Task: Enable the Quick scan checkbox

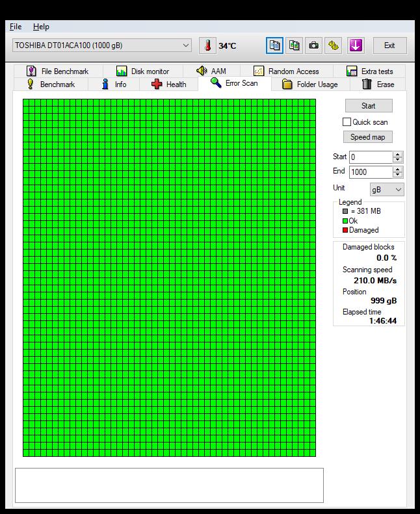Action: 347,122
